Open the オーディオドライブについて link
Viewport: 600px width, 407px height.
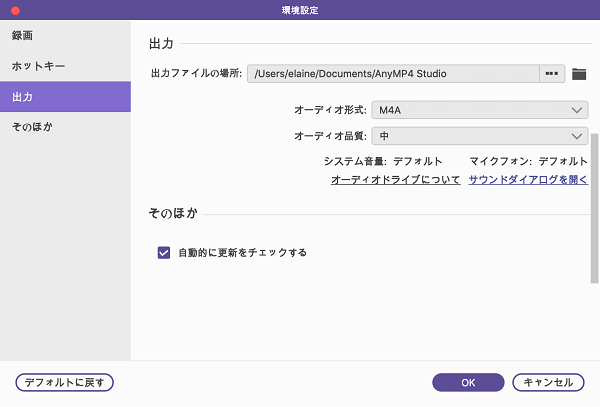pyautogui.click(x=395, y=180)
